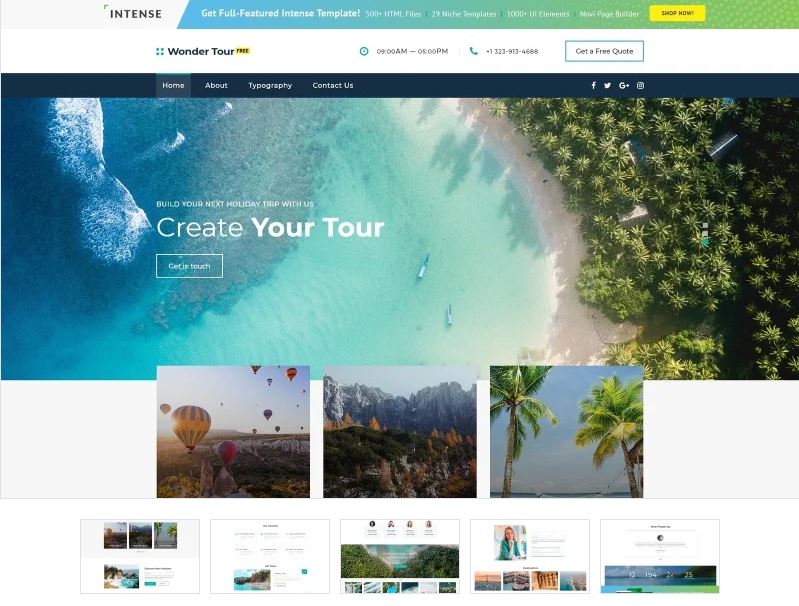Image resolution: width=799 pixels, height=606 pixels.
Task: Open the About navigation item
Action: (216, 86)
